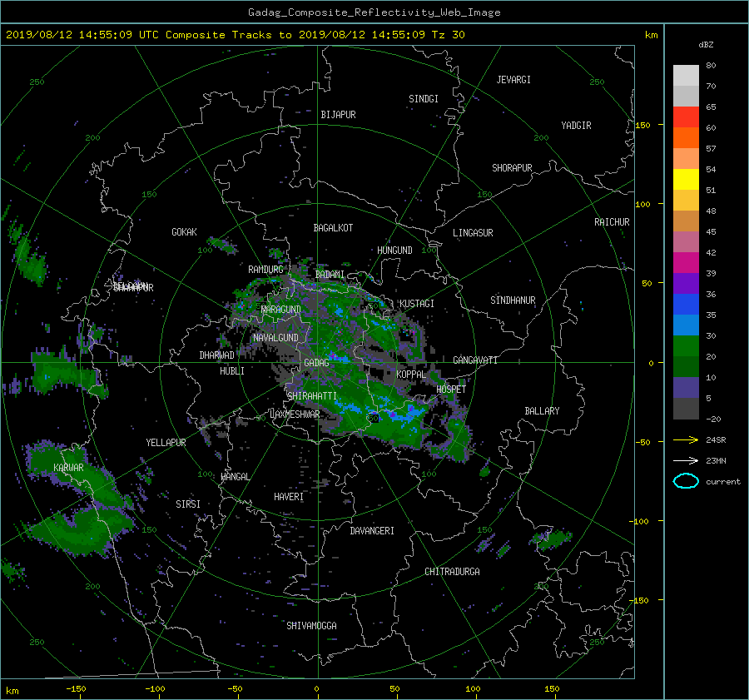Click the cyan current-position ellipse in legend

pos(686,481)
